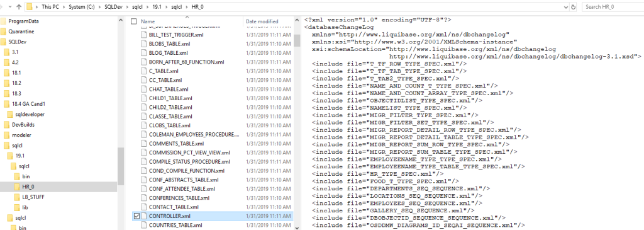The image size is (644, 230).
Task: Click modeler folder icon in tree
Action: click(6, 135)
